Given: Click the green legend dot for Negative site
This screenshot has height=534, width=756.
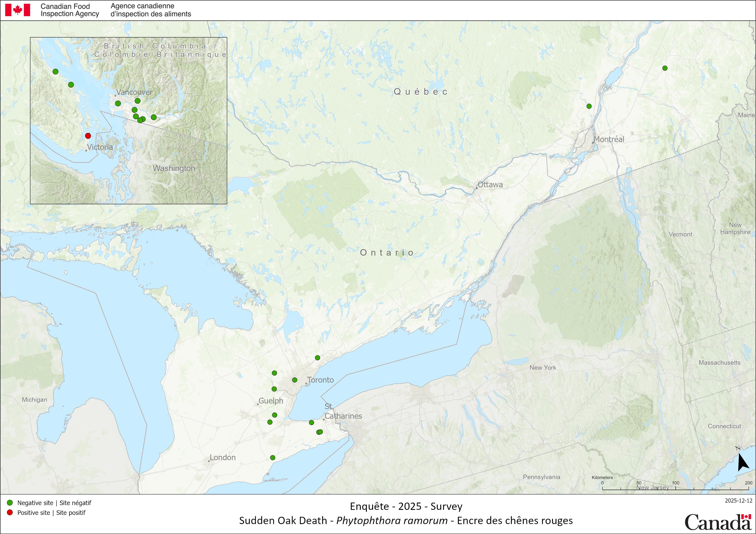Looking at the screenshot, I should click(10, 503).
